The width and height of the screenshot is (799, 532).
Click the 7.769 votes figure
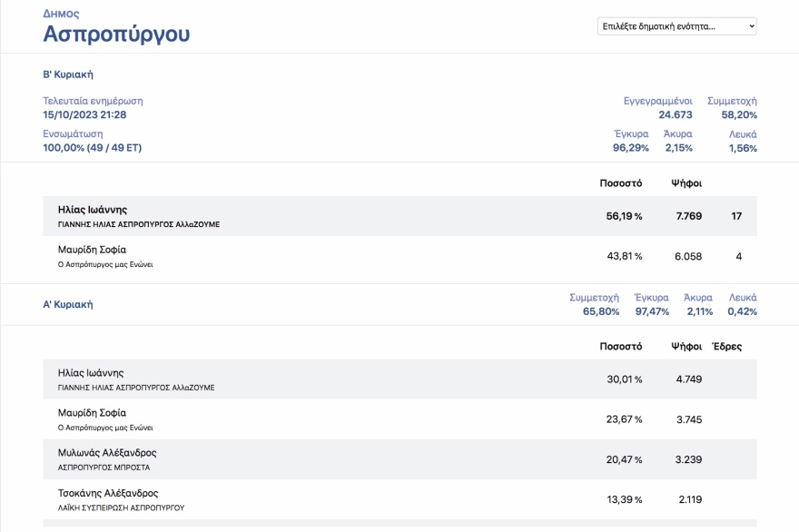688,216
